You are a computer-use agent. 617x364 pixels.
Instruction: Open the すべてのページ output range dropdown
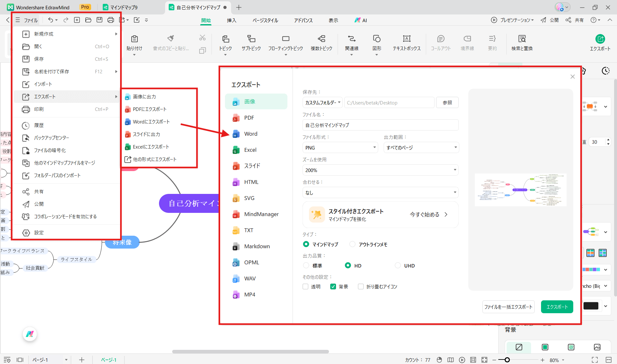click(x=421, y=148)
